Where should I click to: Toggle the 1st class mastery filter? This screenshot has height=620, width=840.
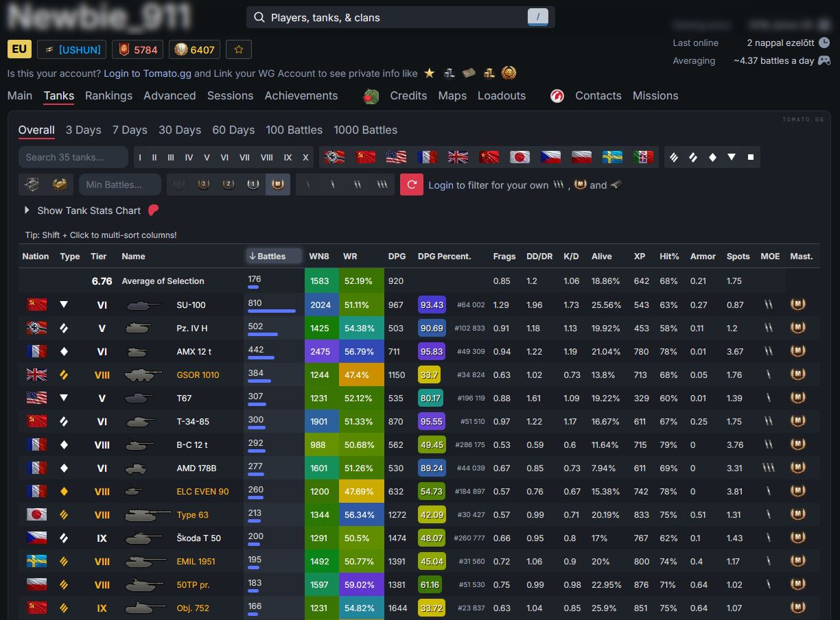pyautogui.click(x=253, y=184)
